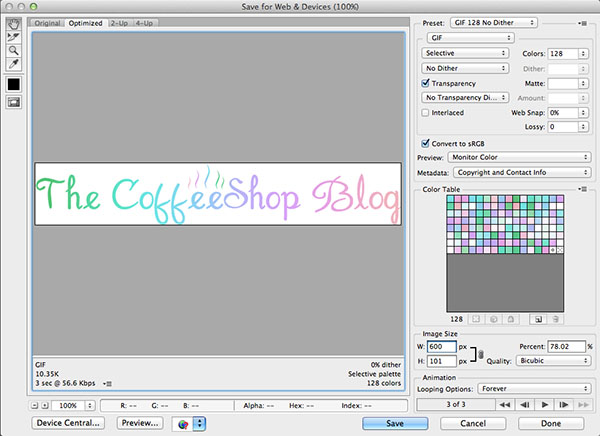Switch to the 4-Up tab
The width and height of the screenshot is (600, 436).
(144, 23)
